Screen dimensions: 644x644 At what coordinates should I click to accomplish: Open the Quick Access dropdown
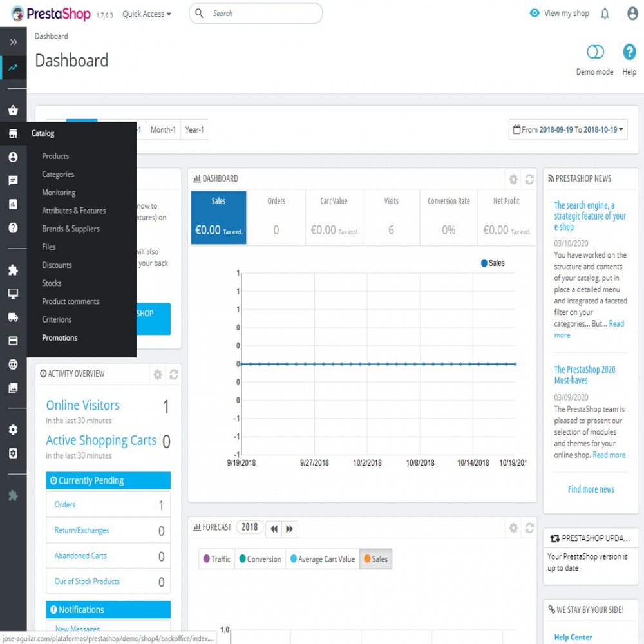coord(147,14)
